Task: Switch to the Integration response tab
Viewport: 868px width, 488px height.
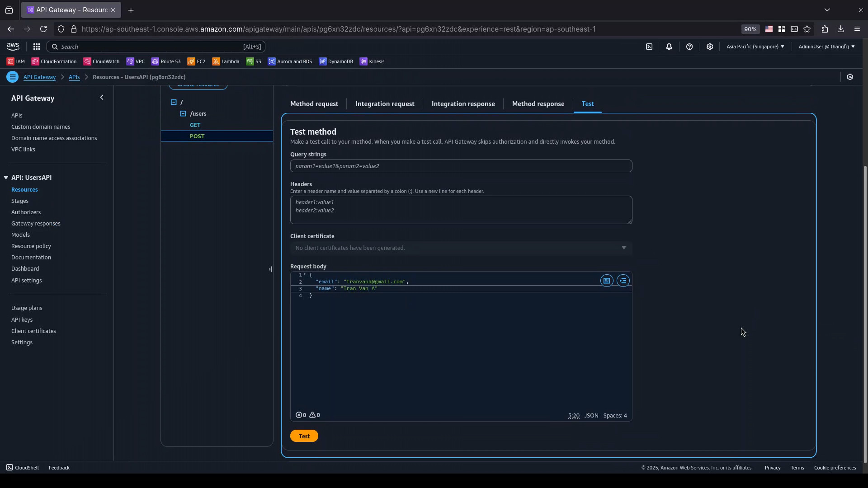Action: [x=463, y=104]
